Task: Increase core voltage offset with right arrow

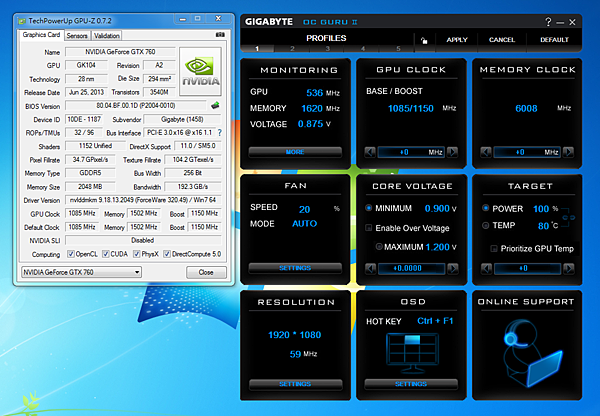Action: 453,268
